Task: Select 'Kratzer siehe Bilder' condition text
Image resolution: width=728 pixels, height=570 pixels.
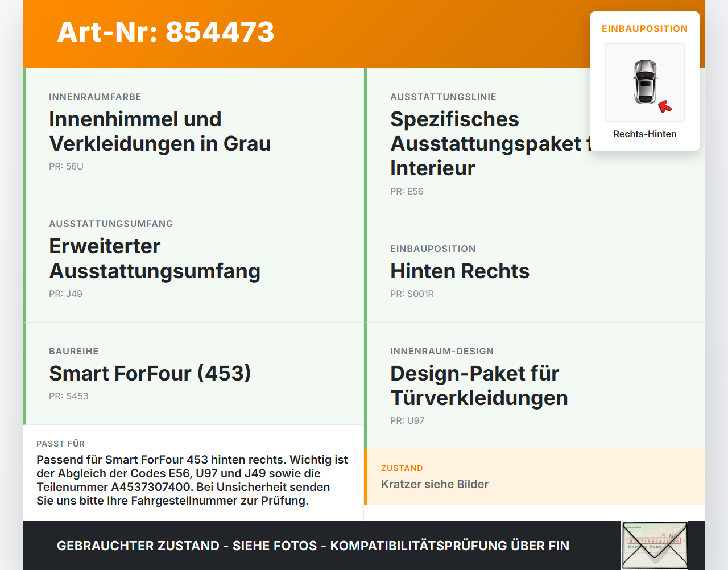Action: click(x=435, y=484)
